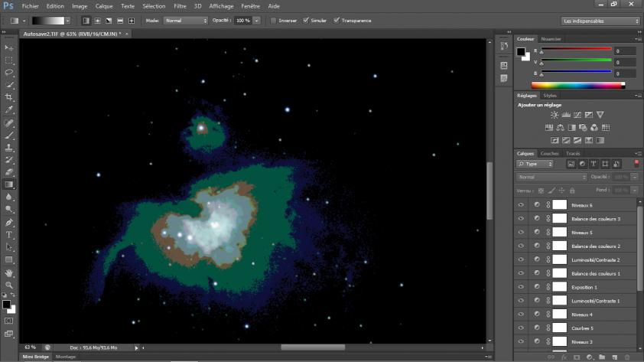Select the Horizontal Type tool

pos(8,235)
